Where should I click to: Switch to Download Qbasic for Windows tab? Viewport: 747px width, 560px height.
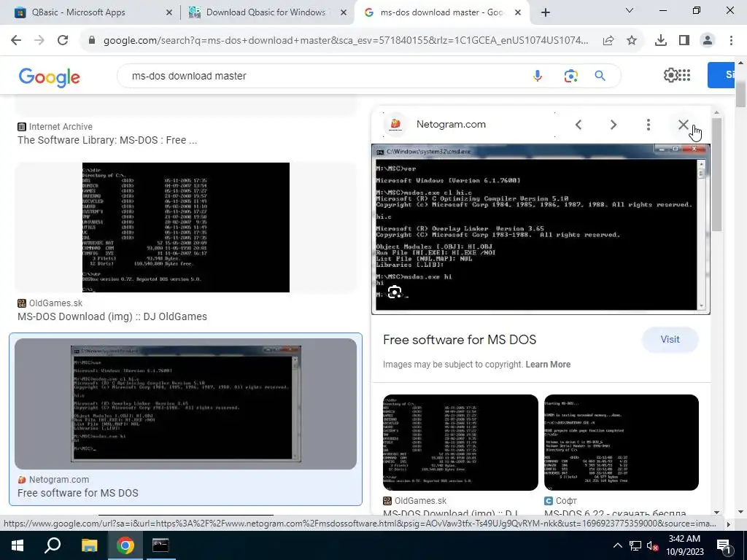pos(266,12)
